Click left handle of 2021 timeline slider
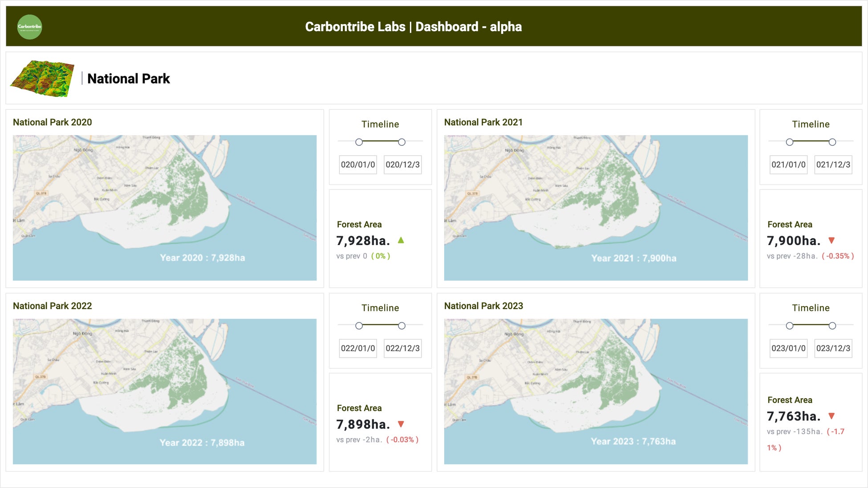The image size is (868, 488). point(790,142)
